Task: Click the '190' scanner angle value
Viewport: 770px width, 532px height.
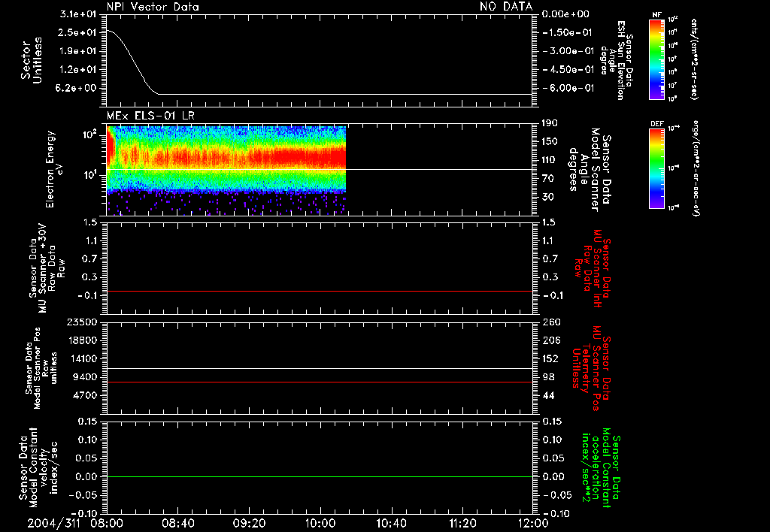Action: point(550,123)
